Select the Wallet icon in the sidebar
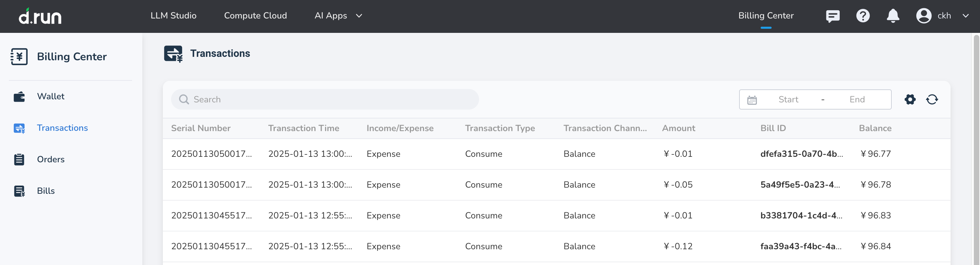The width and height of the screenshot is (980, 265). click(20, 96)
